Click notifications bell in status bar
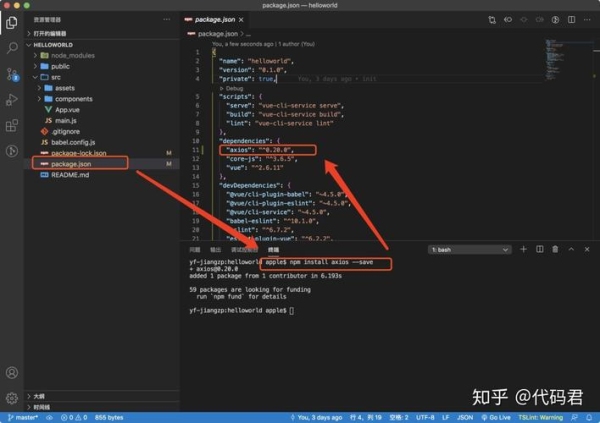Screen dimensions: 600x423 click(x=589, y=418)
